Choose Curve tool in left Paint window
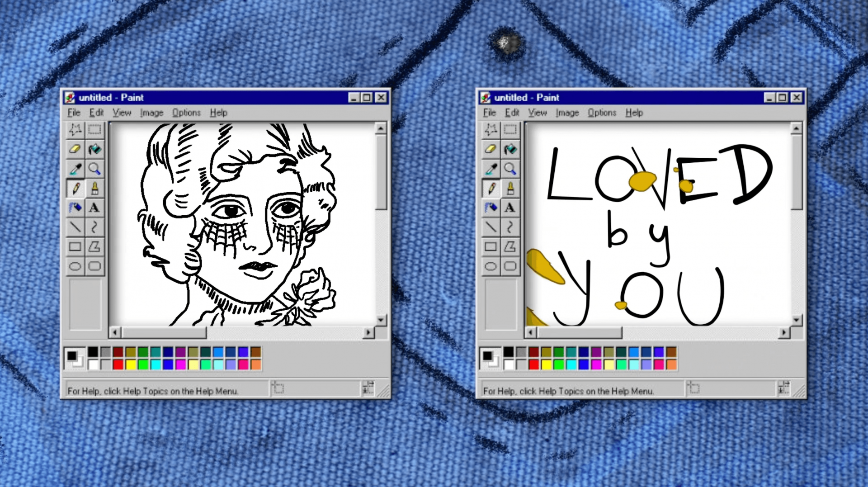This screenshot has height=487, width=868. pos(94,227)
